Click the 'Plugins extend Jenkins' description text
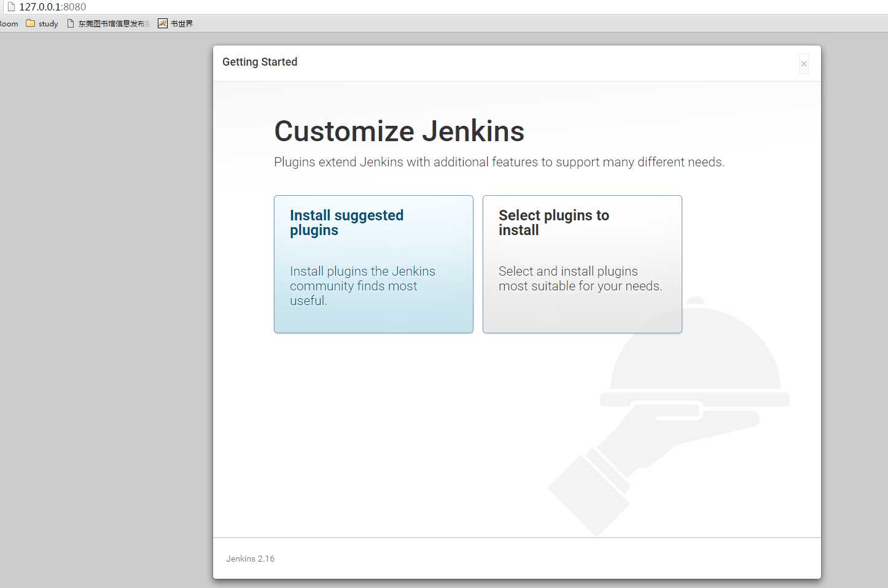 499,162
